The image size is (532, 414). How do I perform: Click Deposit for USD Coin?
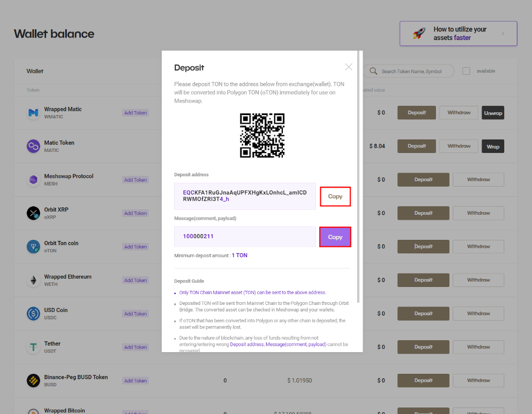423,314
